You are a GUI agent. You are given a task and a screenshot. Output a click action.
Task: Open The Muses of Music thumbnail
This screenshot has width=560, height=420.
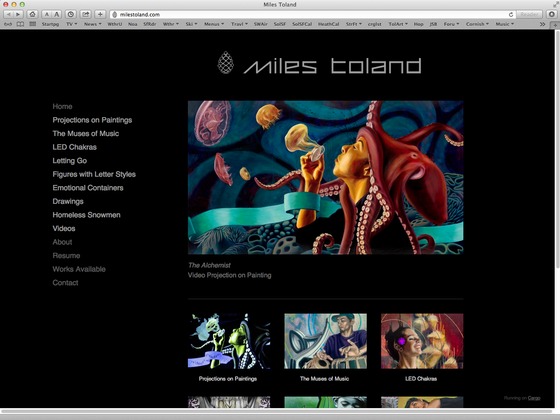pos(325,341)
